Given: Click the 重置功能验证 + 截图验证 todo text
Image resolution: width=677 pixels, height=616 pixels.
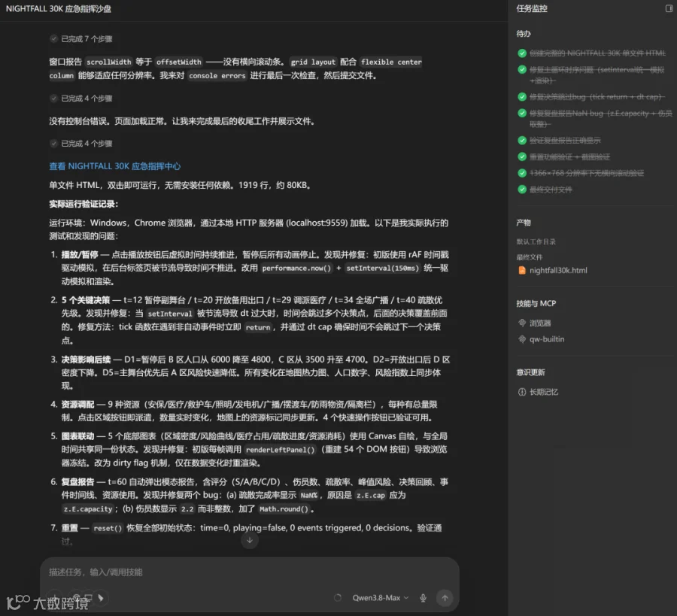Looking at the screenshot, I should (x=570, y=156).
